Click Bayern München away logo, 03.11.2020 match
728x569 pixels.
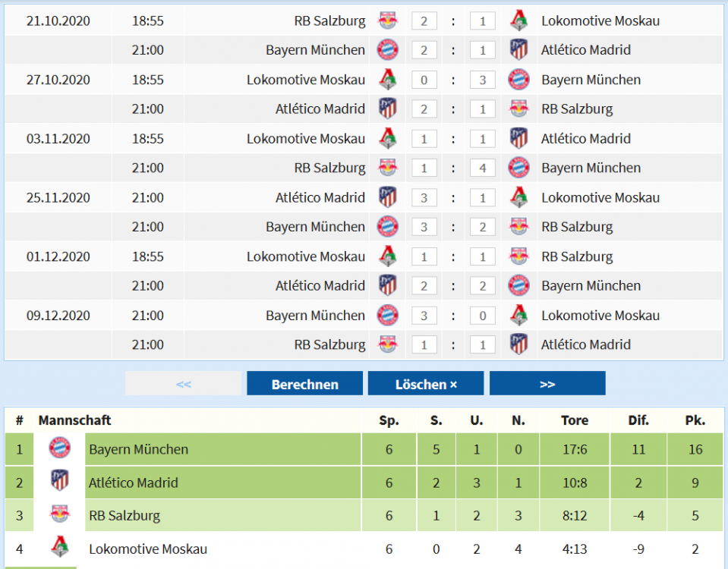[518, 168]
